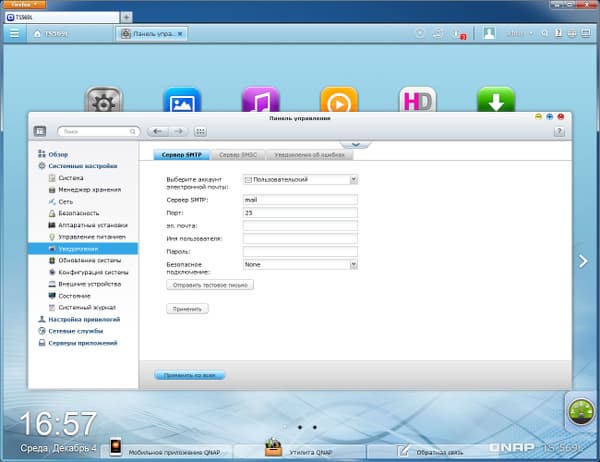This screenshot has height=462, width=600.
Task: Open the external devices icon in top bar
Action: pos(438,34)
